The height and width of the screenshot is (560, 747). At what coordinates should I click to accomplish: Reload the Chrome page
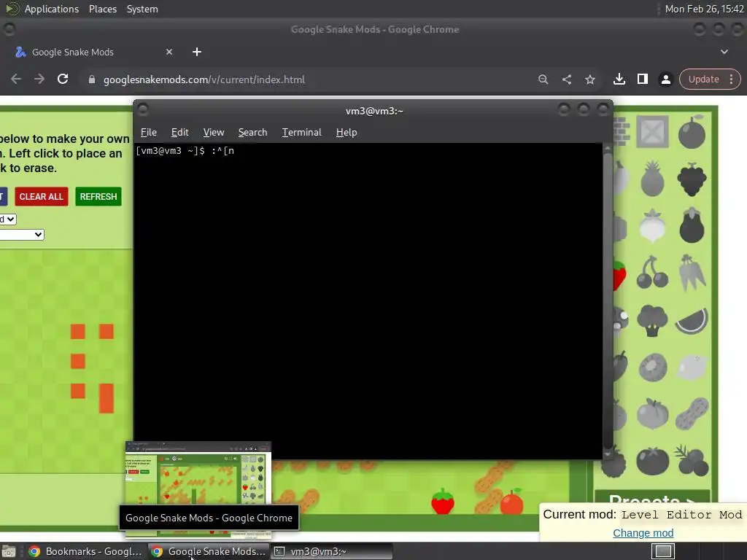[63, 79]
